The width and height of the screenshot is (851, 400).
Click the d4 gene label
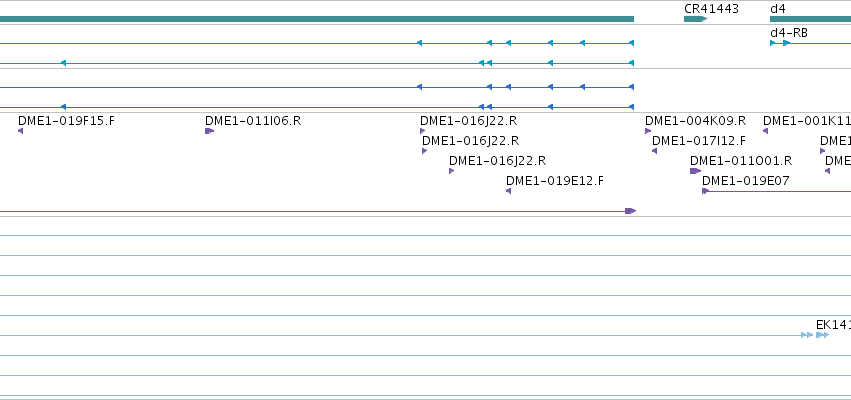[778, 9]
